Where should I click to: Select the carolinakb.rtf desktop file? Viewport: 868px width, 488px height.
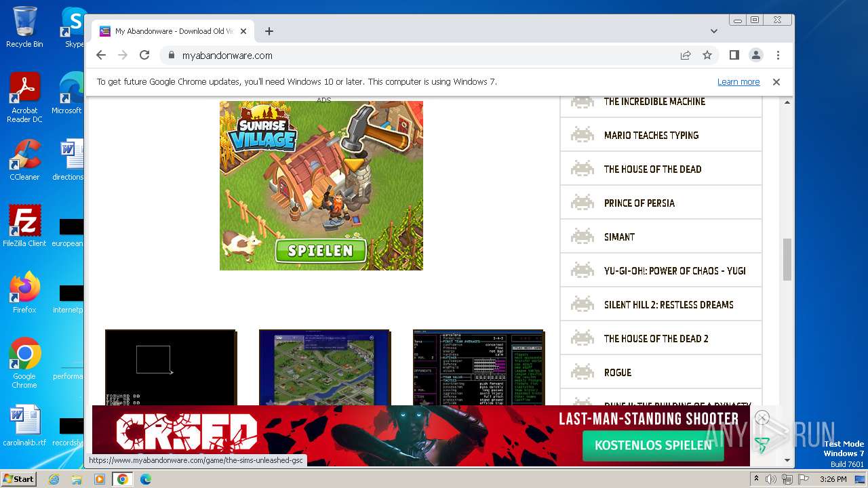coord(24,426)
